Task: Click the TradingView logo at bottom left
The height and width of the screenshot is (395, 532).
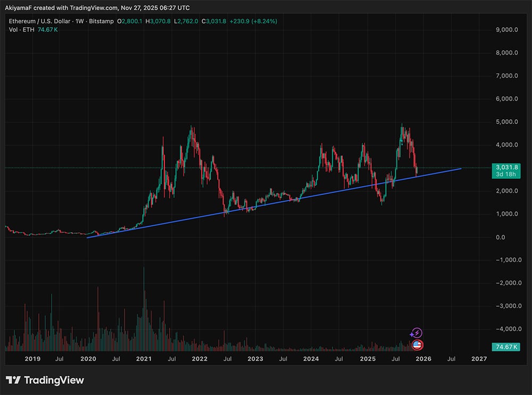Action: click(x=45, y=380)
